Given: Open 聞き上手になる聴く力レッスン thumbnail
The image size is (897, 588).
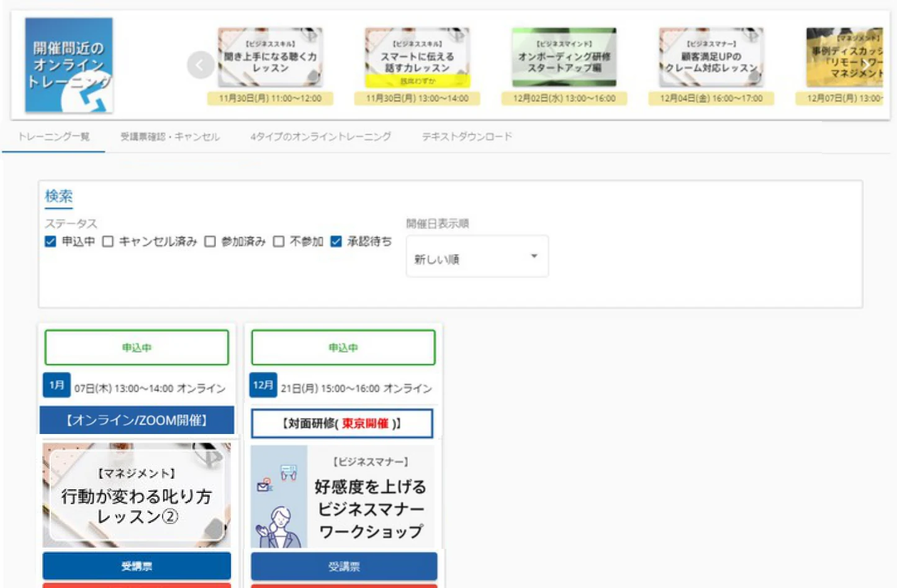Looking at the screenshot, I should 270,57.
